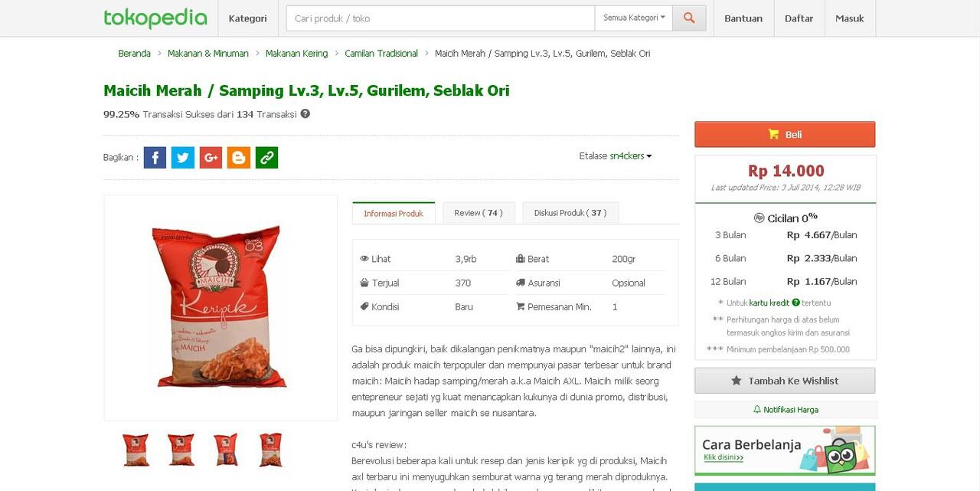Copy product link with green chain icon
Viewport: 980px width, 491px height.
266,158
